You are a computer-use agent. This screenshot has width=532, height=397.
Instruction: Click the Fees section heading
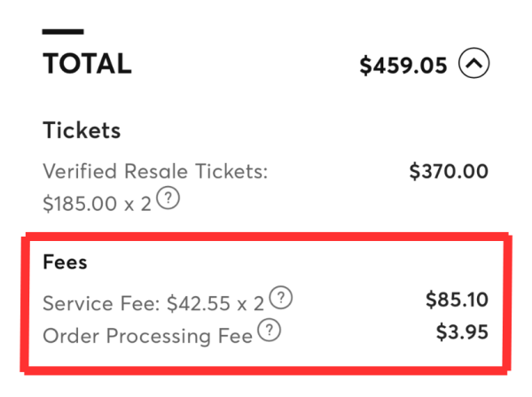65,262
